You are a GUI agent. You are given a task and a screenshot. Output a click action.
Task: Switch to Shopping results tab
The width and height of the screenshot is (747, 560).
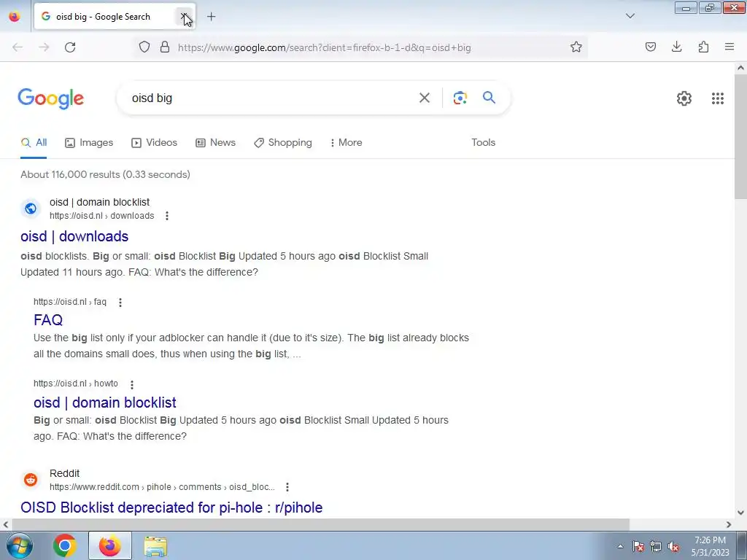coord(283,142)
